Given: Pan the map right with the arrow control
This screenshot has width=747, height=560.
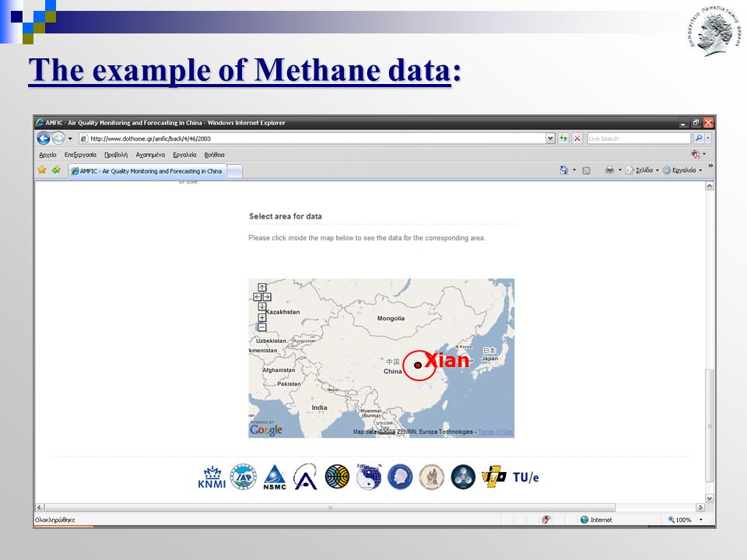Looking at the screenshot, I should click(x=267, y=296).
